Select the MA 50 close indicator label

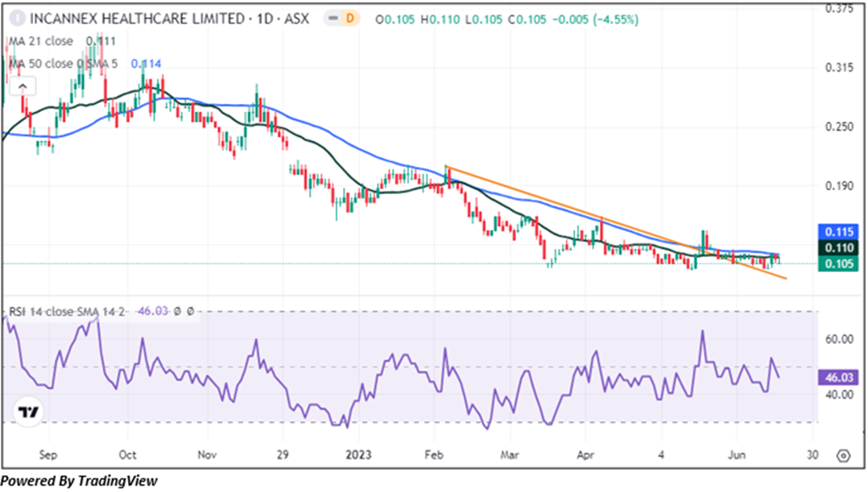point(63,64)
